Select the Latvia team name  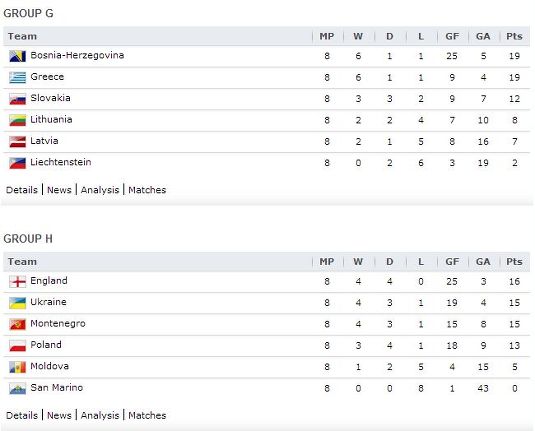coord(44,141)
